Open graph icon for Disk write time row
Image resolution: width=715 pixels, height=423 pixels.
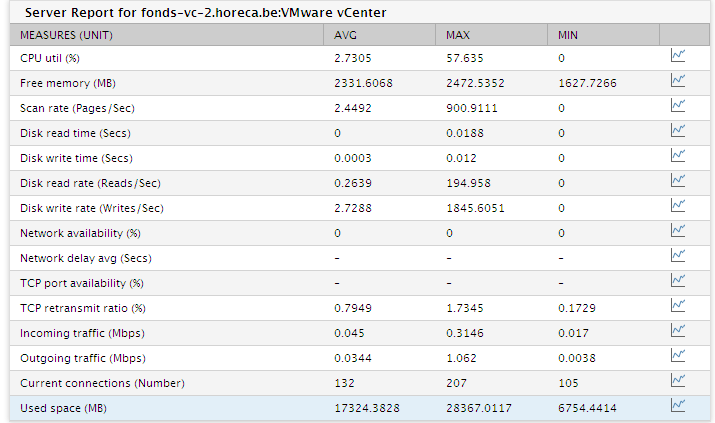[678, 156]
